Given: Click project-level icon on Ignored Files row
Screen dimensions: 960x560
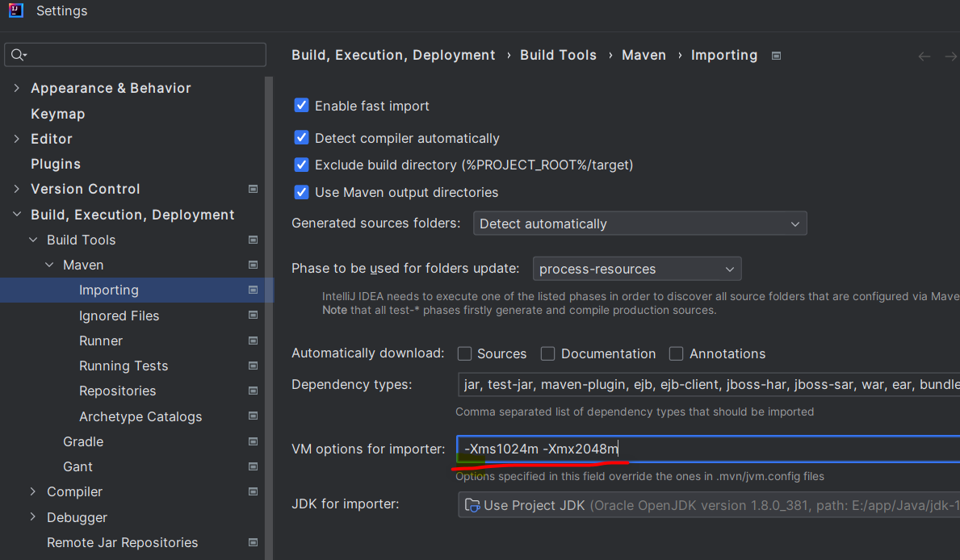Looking at the screenshot, I should point(253,316).
